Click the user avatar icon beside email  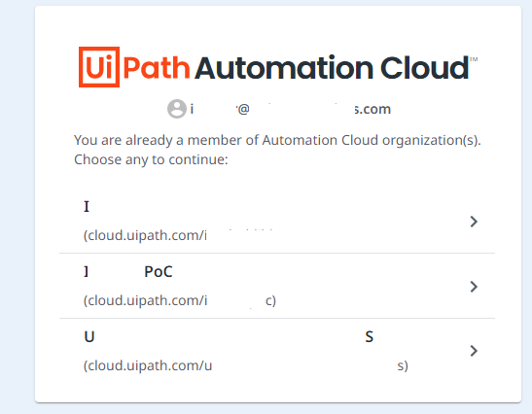(x=177, y=109)
